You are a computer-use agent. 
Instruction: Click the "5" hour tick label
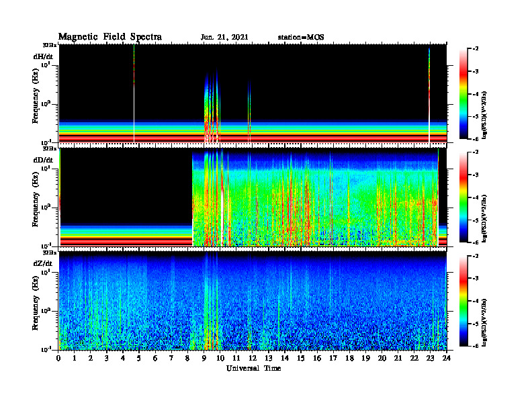(x=139, y=359)
